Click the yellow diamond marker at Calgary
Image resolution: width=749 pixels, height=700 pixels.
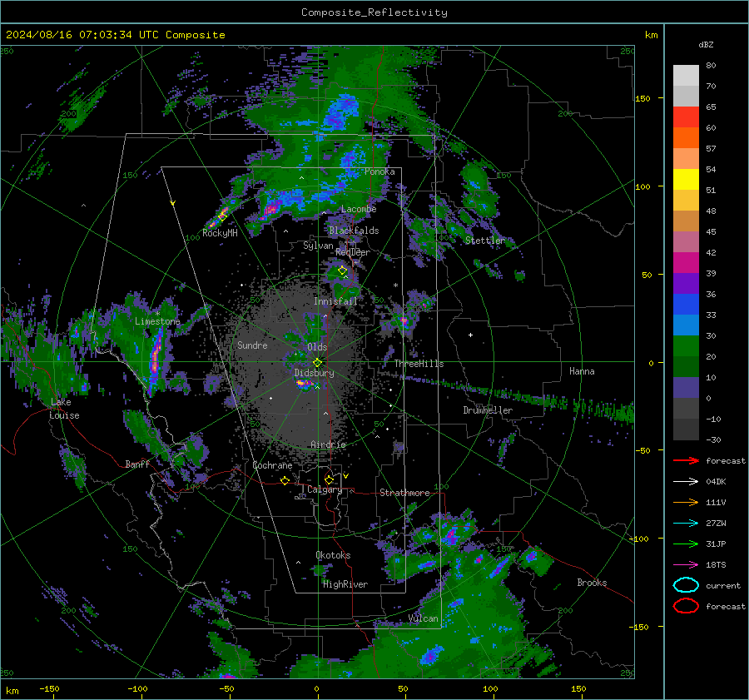click(329, 479)
